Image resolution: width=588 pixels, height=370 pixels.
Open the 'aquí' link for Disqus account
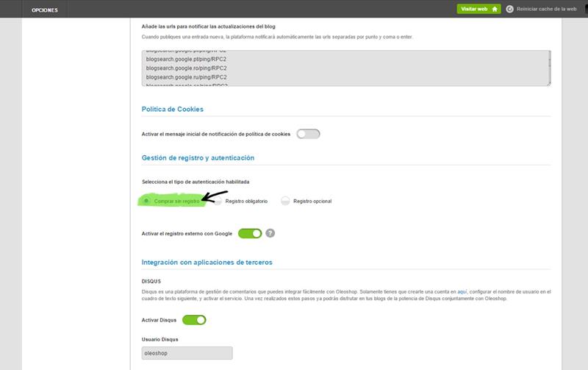tap(462, 291)
